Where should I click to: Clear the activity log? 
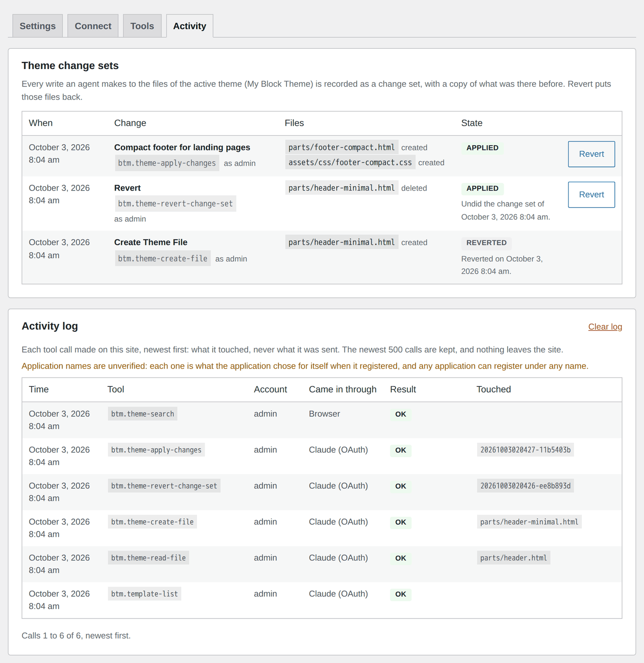click(605, 327)
